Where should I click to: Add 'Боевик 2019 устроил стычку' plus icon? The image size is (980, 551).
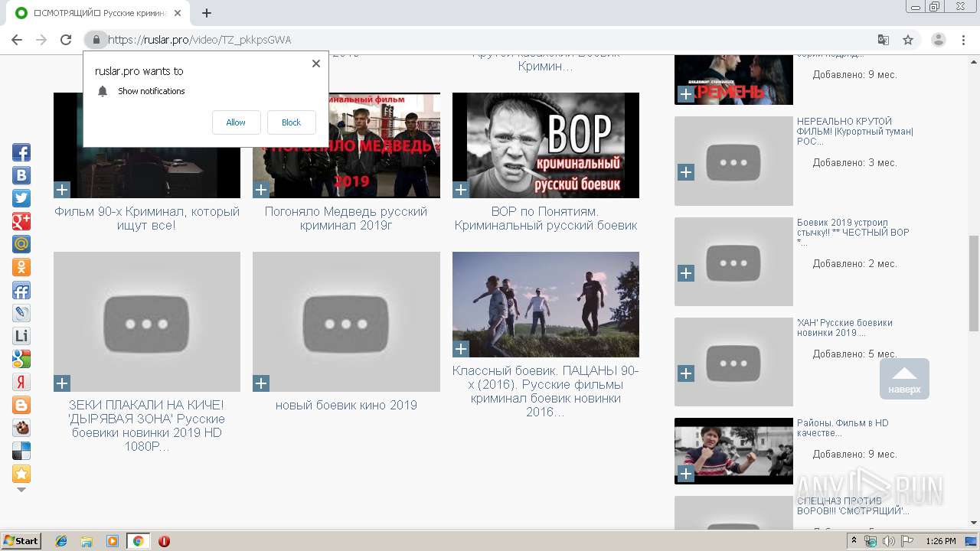pos(686,273)
